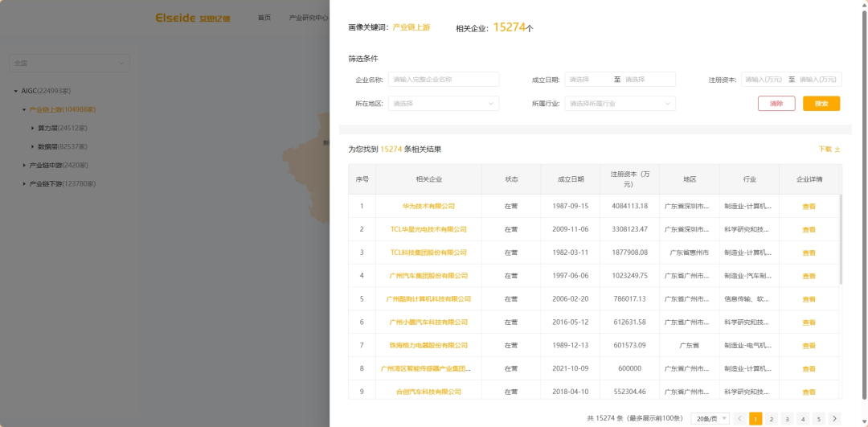Click the 注册资本(万元) column header
868x427 pixels.
630,179
